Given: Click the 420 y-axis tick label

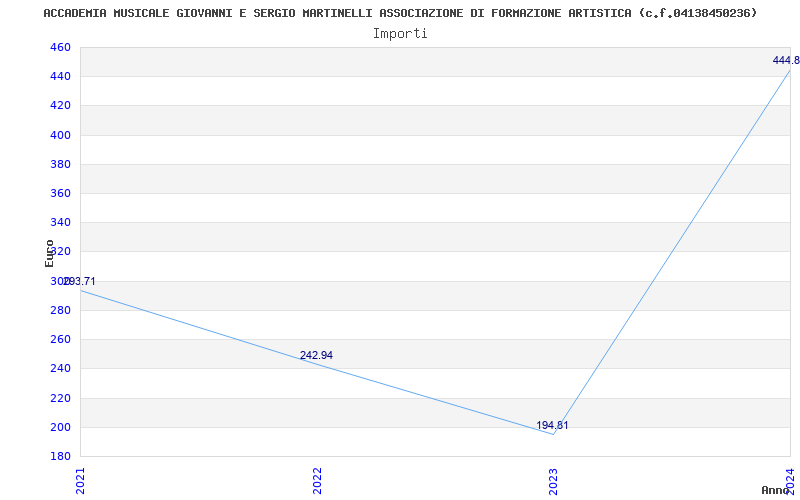Looking at the screenshot, I should pyautogui.click(x=60, y=106).
